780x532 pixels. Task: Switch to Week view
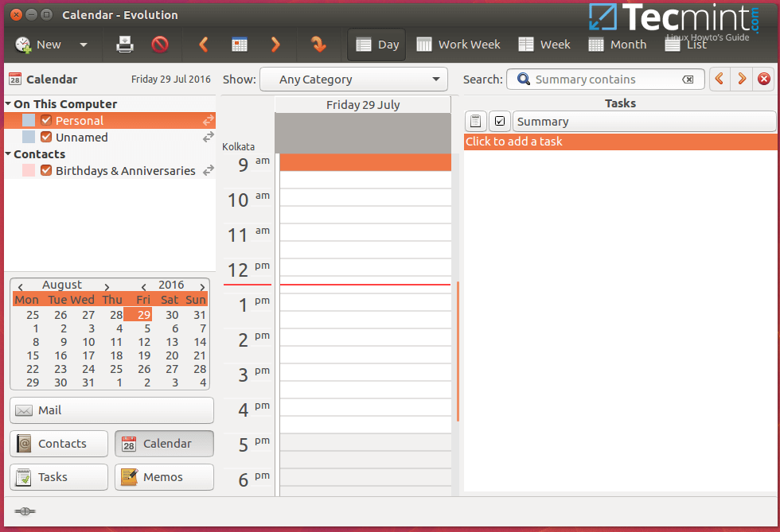[544, 45]
